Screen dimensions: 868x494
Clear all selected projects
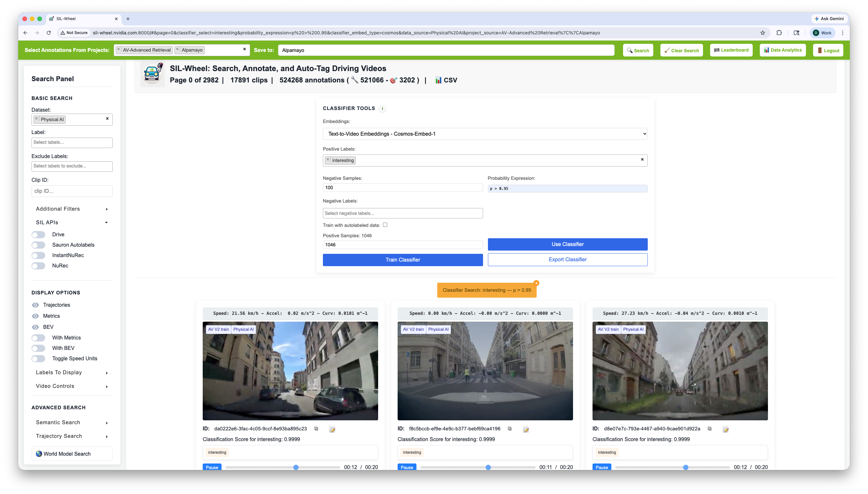(244, 49)
